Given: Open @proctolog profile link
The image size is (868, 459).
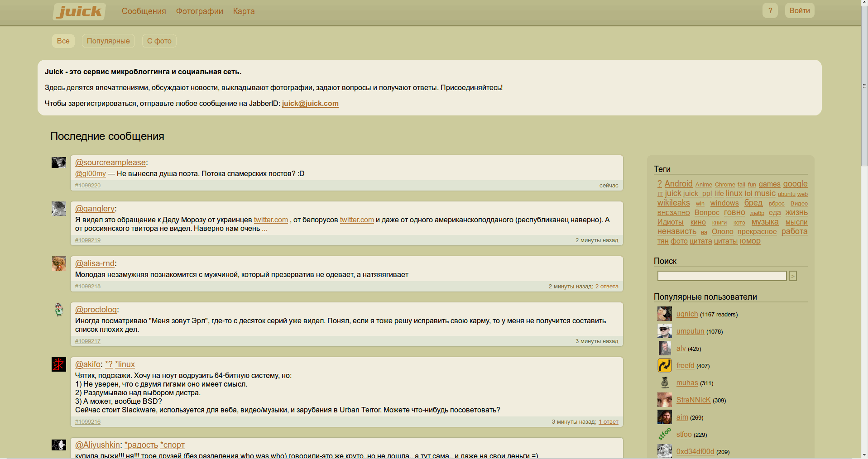Looking at the screenshot, I should click(x=96, y=310).
